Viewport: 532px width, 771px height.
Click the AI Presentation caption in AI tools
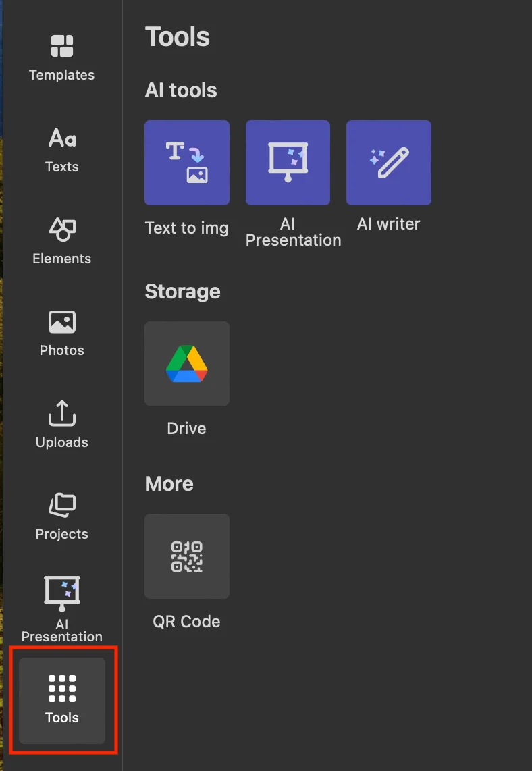pyautogui.click(x=293, y=232)
